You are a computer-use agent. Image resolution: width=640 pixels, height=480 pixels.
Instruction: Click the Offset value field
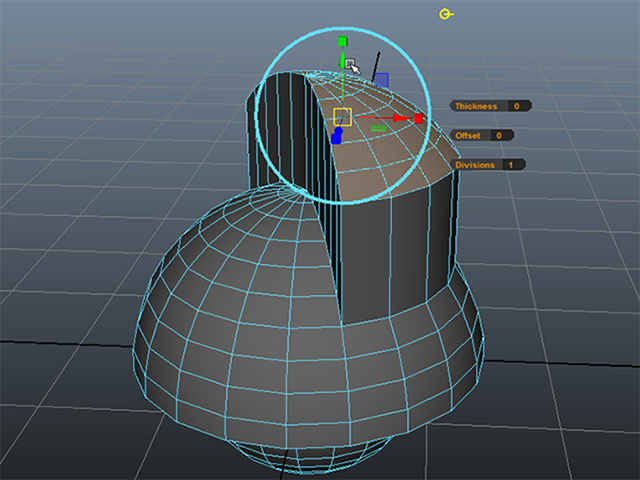[502, 136]
